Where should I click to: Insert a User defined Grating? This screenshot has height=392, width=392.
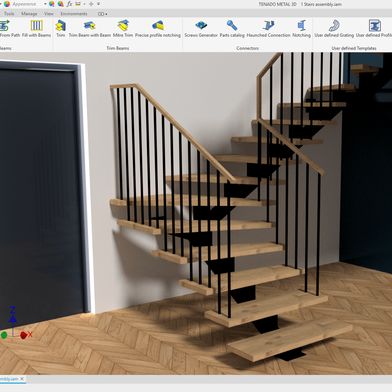tap(334, 29)
